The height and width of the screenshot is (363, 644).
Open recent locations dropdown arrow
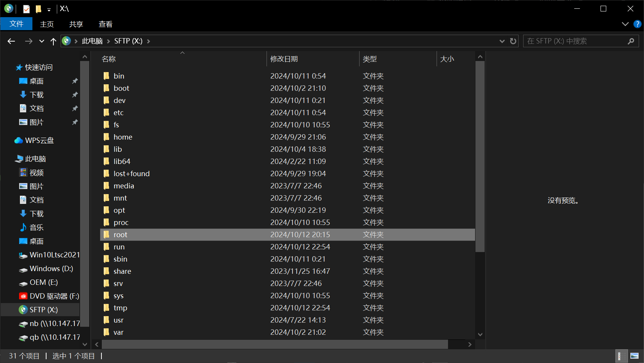(x=42, y=41)
